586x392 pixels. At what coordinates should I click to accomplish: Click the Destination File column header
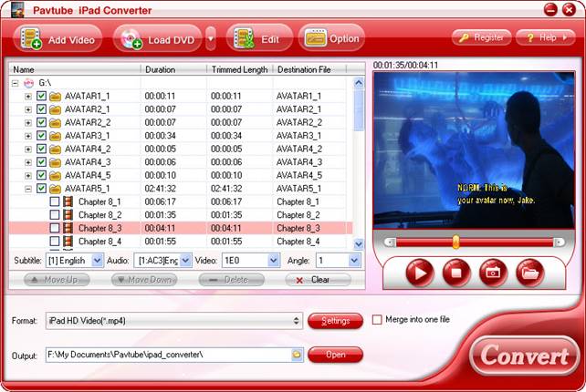coord(310,69)
